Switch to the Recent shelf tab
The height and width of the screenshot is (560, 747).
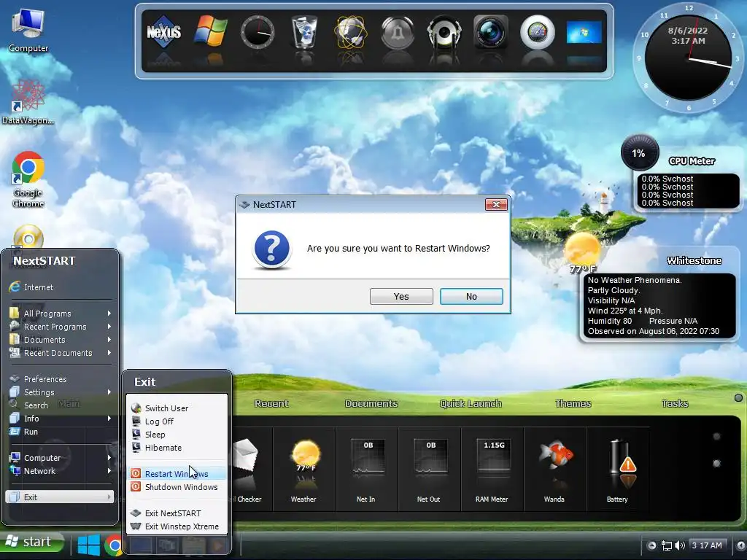click(x=271, y=403)
